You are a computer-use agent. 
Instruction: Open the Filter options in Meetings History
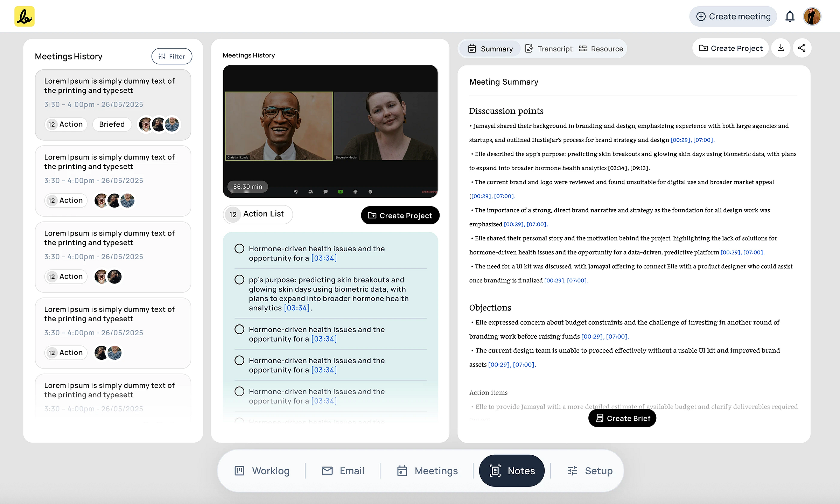(x=171, y=56)
